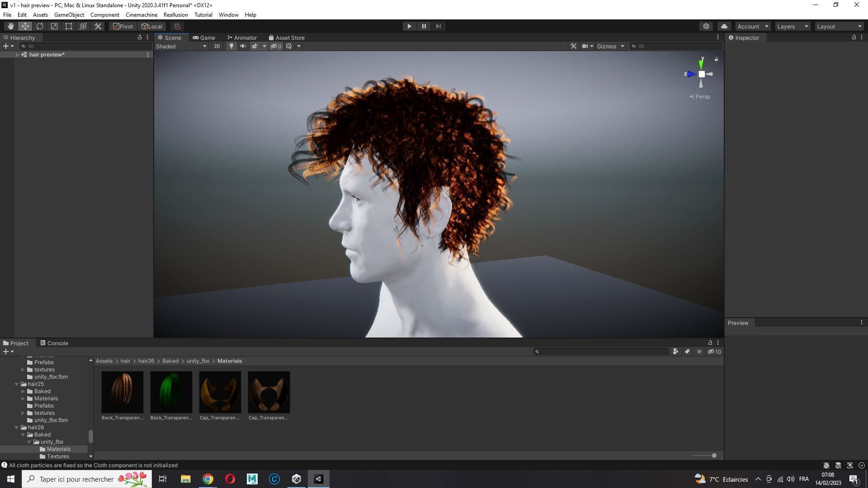This screenshot has height=488, width=868.
Task: Open Windows Start menu
Action: (x=11, y=479)
